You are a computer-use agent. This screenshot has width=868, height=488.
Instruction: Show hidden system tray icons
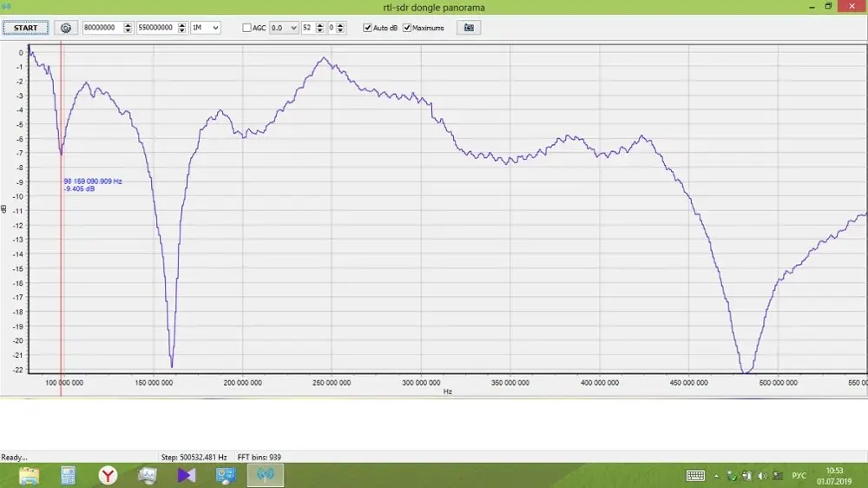tap(716, 476)
